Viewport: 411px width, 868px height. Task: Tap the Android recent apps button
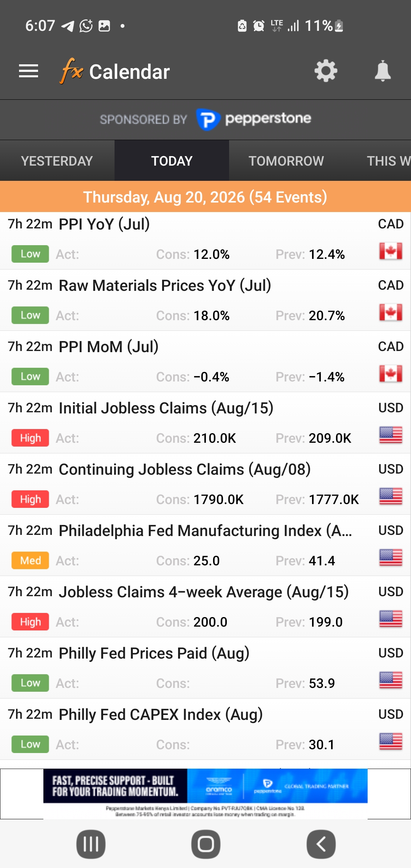click(91, 844)
